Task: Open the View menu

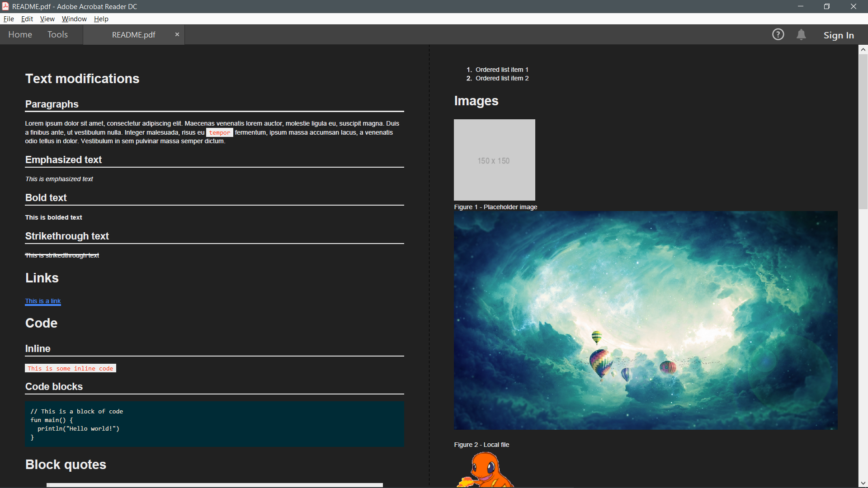Action: click(47, 19)
